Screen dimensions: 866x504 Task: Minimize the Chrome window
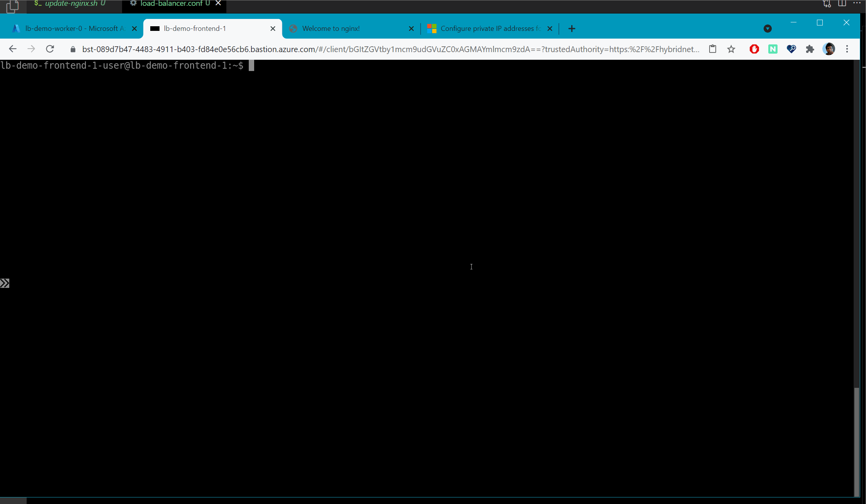[x=793, y=22]
